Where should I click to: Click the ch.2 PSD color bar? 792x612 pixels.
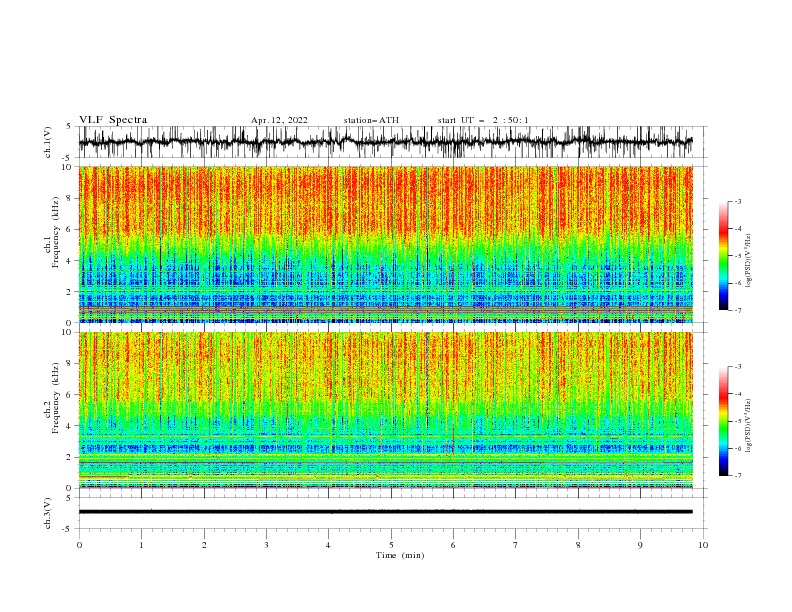click(x=723, y=421)
